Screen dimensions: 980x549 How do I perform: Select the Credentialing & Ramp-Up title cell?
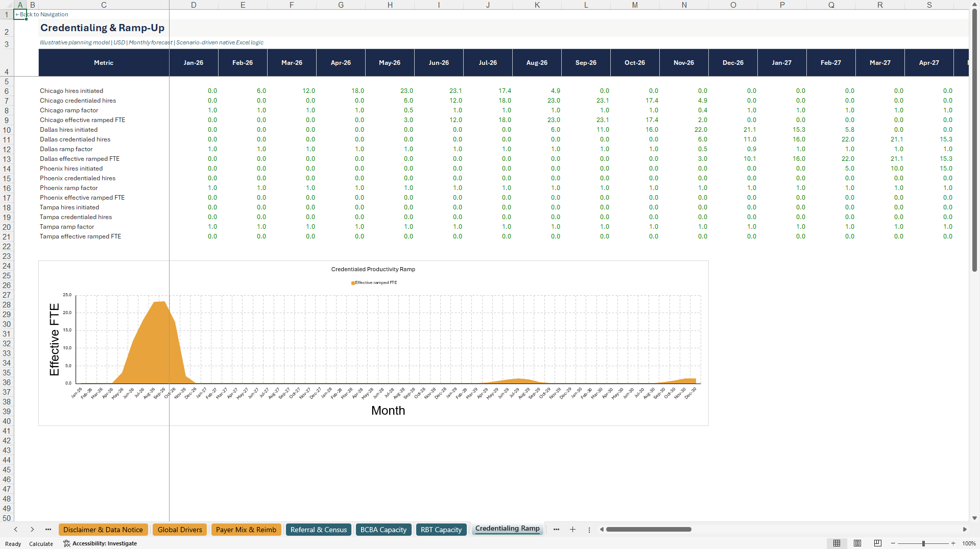[x=102, y=28]
